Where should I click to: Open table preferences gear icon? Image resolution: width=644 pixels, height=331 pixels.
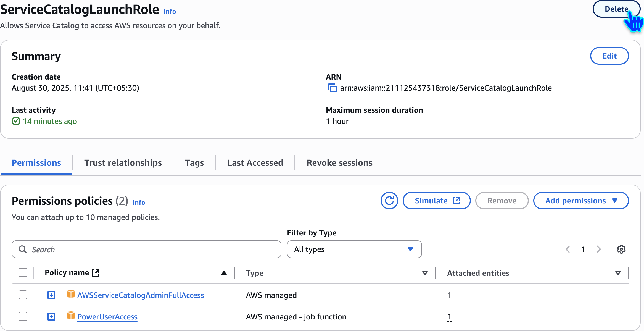click(x=621, y=249)
